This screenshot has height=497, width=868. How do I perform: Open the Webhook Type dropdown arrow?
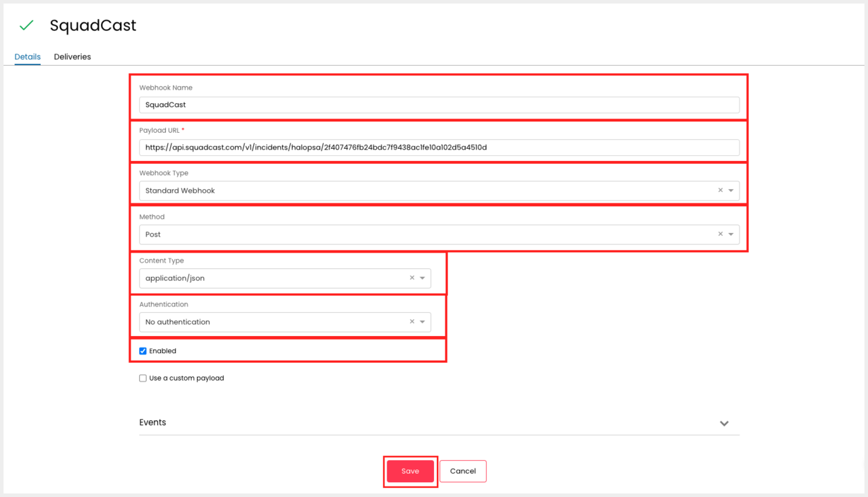point(732,190)
